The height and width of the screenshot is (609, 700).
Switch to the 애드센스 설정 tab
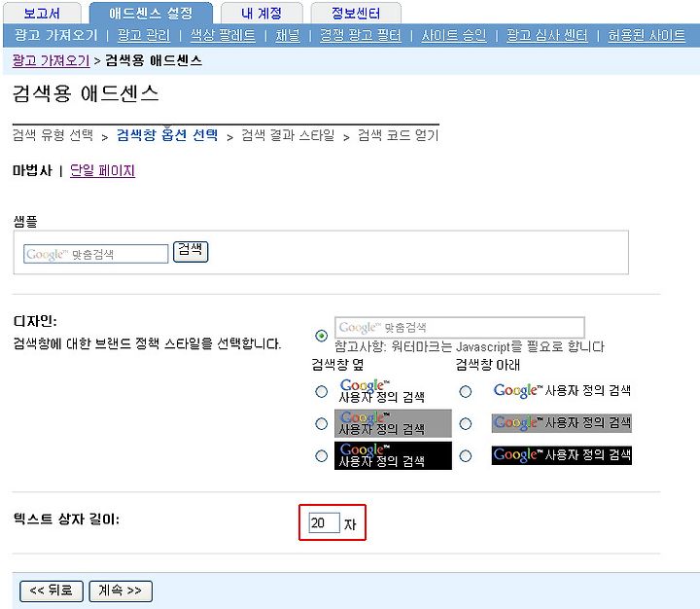coord(151,13)
